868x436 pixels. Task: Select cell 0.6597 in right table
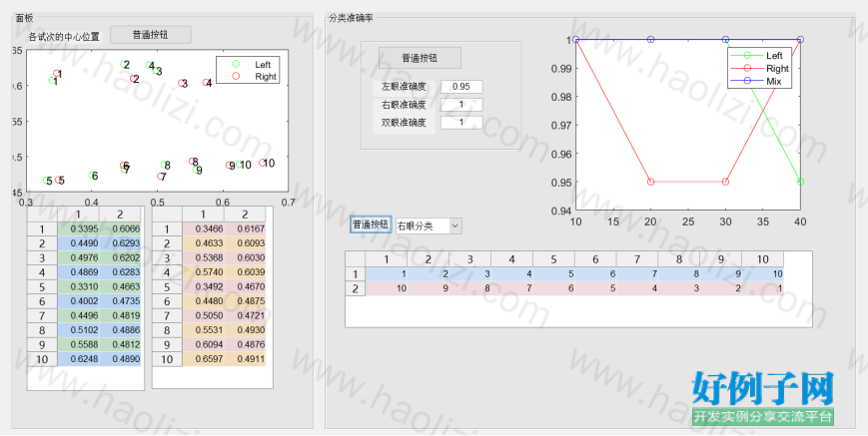click(203, 358)
